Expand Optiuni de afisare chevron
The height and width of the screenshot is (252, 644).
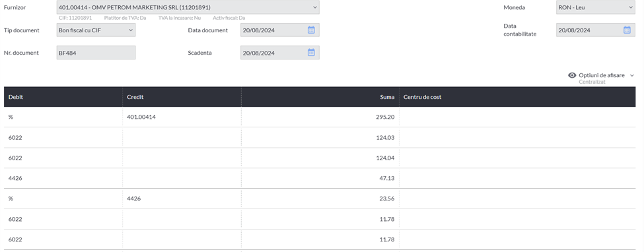coord(631,75)
